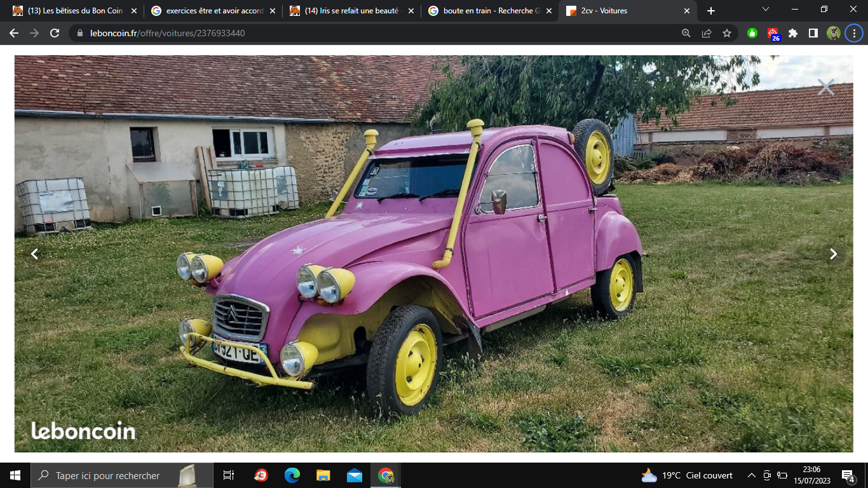The height and width of the screenshot is (488, 868).
Task: Expand the tab search dropdown arrow
Action: coord(766,10)
